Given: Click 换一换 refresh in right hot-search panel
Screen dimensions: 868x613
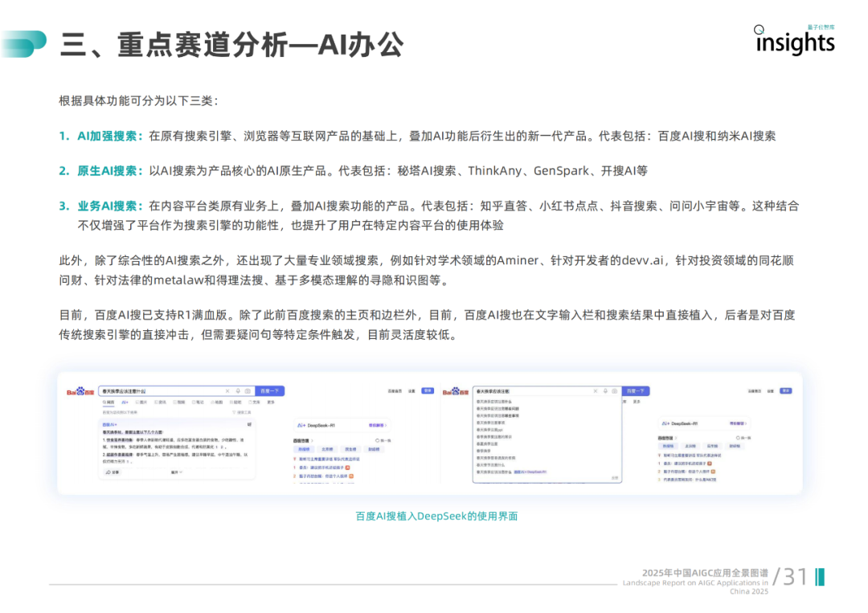Looking at the screenshot, I should [x=743, y=438].
